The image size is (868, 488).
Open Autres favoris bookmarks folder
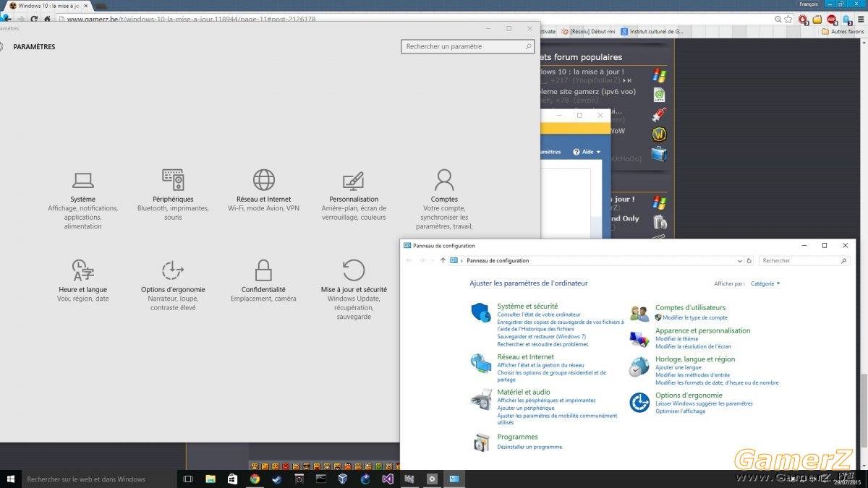843,31
